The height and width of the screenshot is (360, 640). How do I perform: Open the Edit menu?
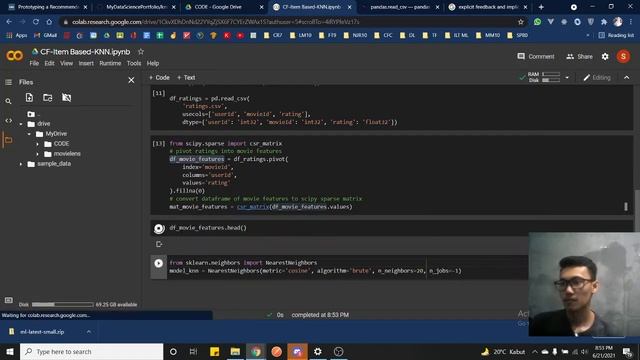tap(49, 63)
